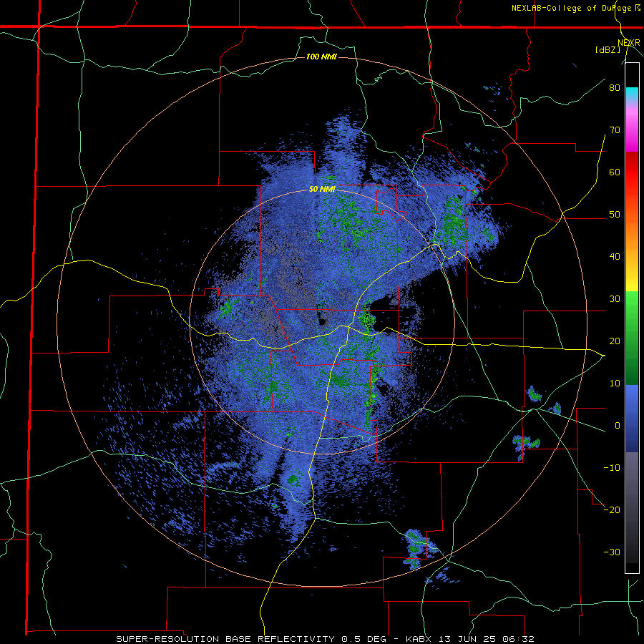Click the -30 dBZ scale value
This screenshot has width=644, height=644.
tap(612, 552)
